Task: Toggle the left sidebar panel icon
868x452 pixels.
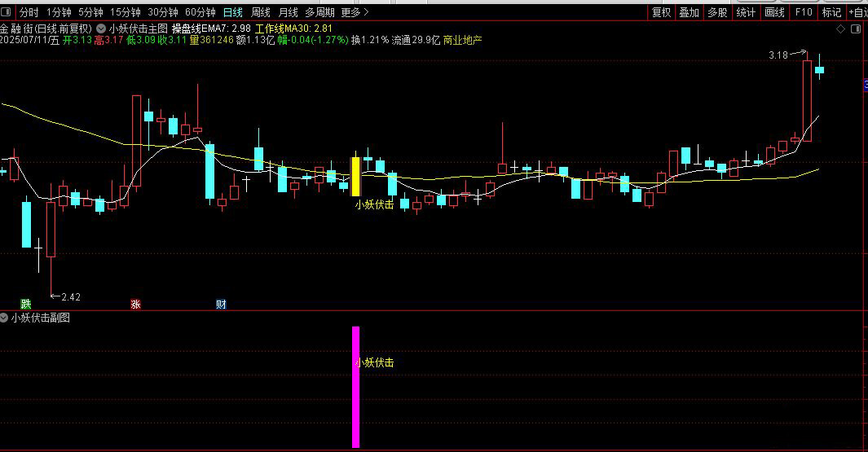Action: pyautogui.click(x=6, y=11)
